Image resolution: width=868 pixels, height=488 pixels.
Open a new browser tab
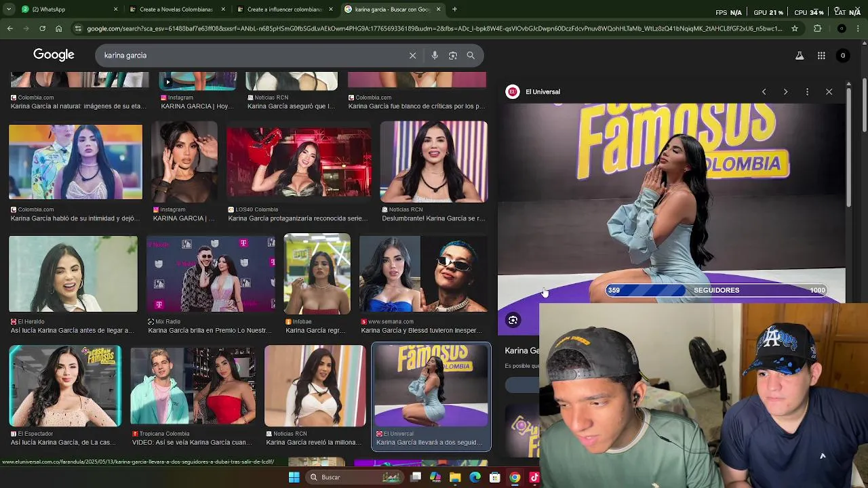454,9
